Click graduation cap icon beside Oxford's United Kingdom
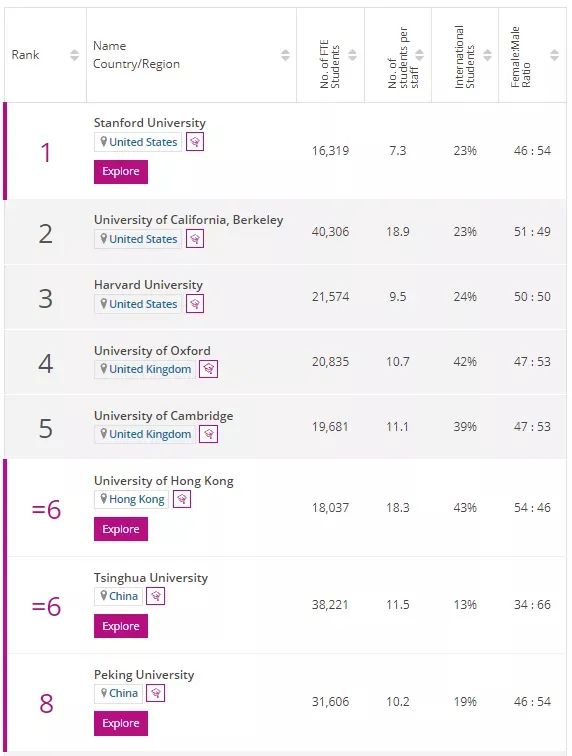This screenshot has height=756, width=572. click(x=208, y=369)
